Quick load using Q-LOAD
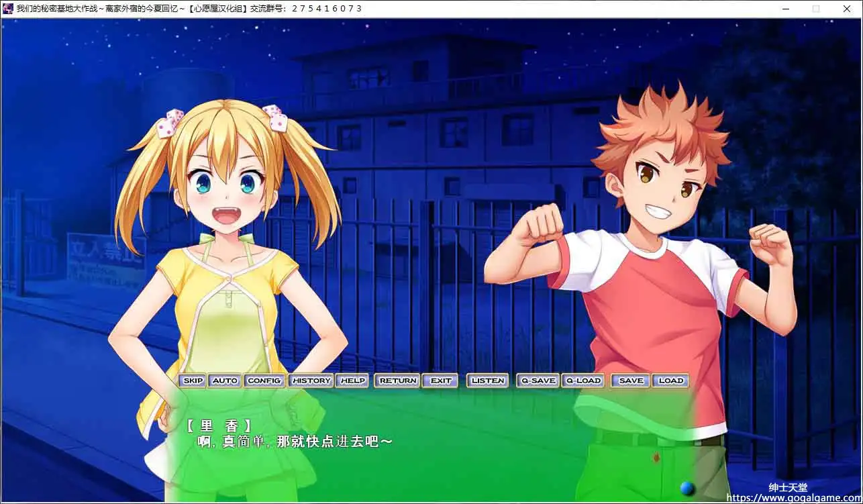This screenshot has width=863, height=504. click(x=583, y=381)
